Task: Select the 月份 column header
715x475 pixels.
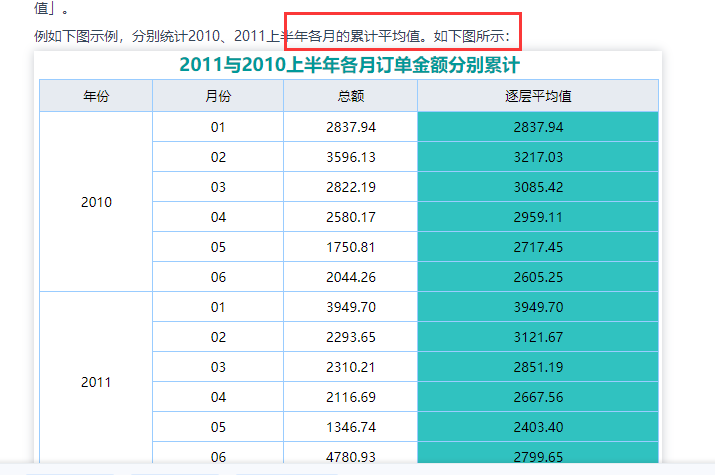Action: [218, 96]
